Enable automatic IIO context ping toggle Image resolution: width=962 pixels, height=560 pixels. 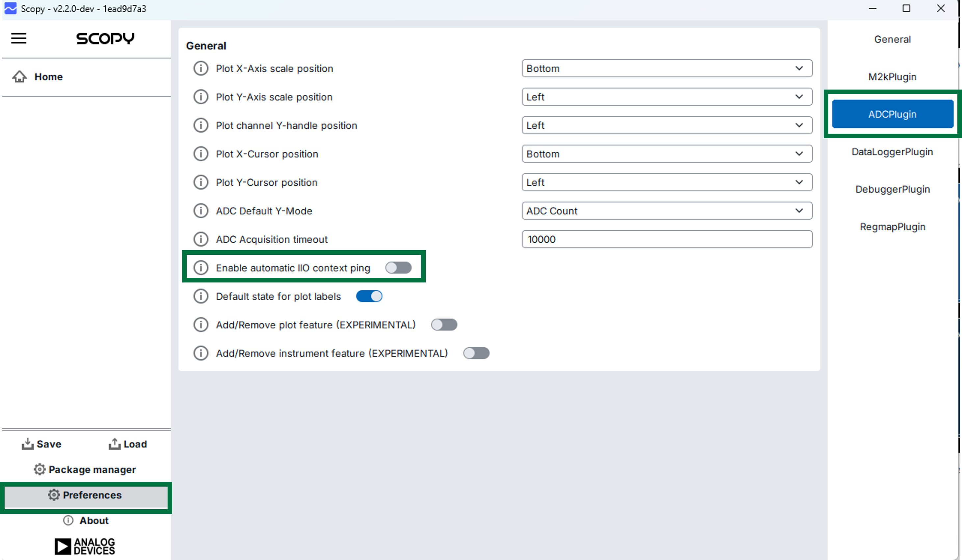point(398,268)
